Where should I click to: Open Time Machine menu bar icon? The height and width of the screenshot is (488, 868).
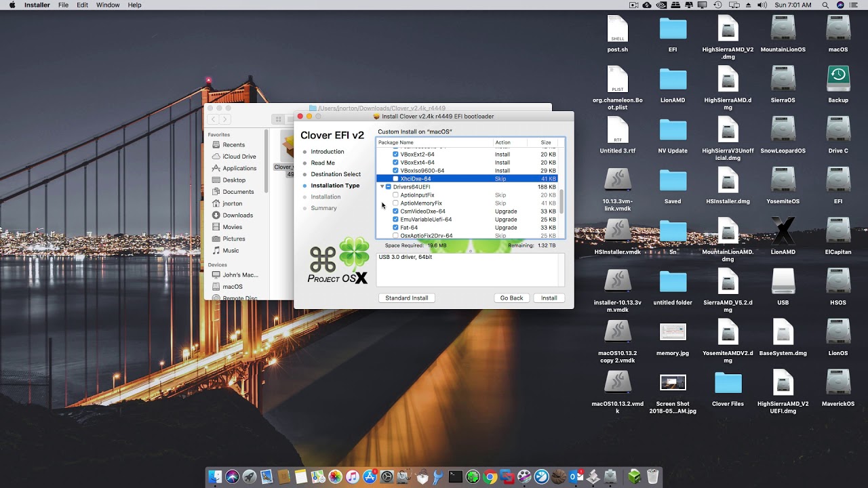click(717, 5)
